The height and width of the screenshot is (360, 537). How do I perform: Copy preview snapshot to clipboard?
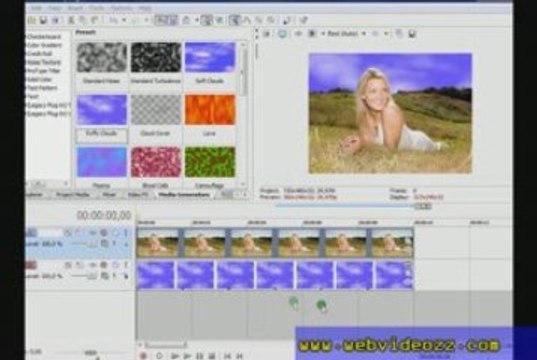click(399, 34)
